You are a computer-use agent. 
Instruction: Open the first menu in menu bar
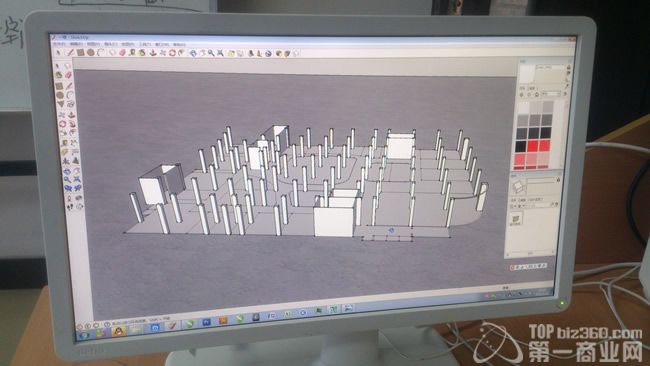(59, 44)
